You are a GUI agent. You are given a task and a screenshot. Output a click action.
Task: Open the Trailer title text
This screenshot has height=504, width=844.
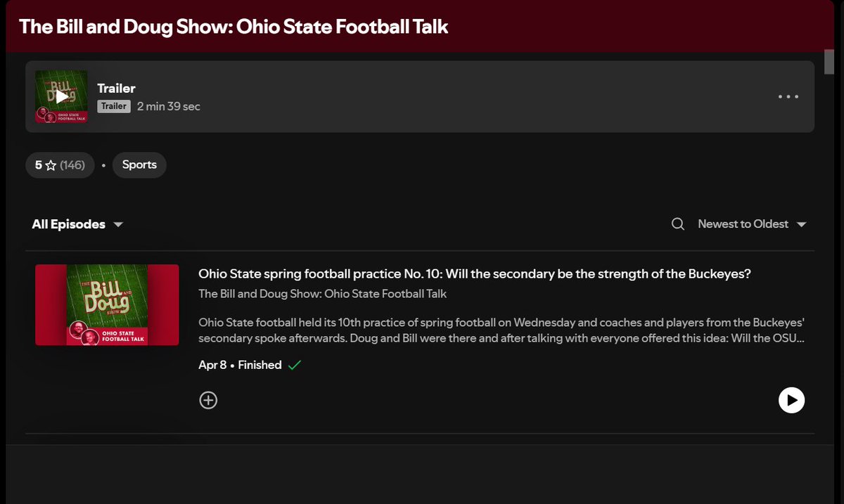(116, 89)
